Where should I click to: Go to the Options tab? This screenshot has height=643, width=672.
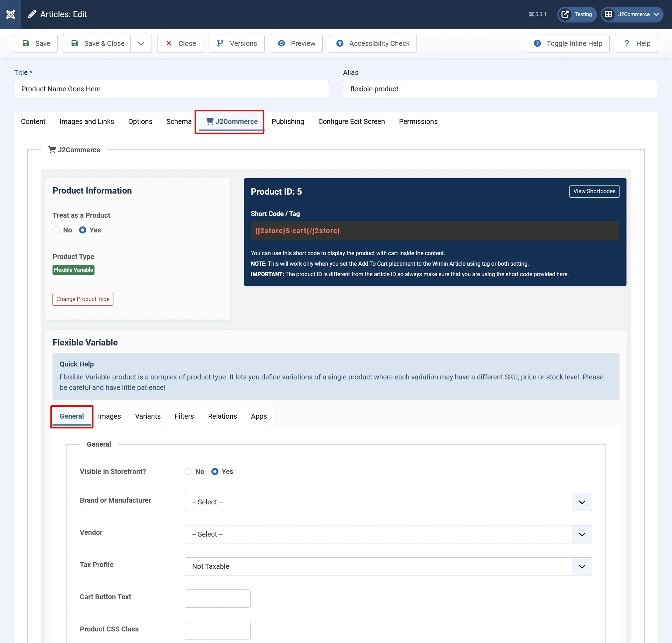click(140, 121)
